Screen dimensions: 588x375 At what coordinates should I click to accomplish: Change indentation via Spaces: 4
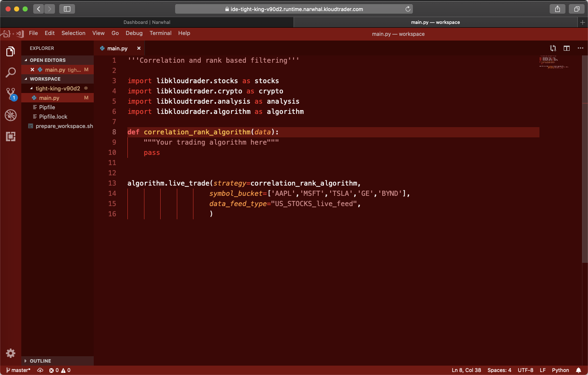click(x=499, y=370)
